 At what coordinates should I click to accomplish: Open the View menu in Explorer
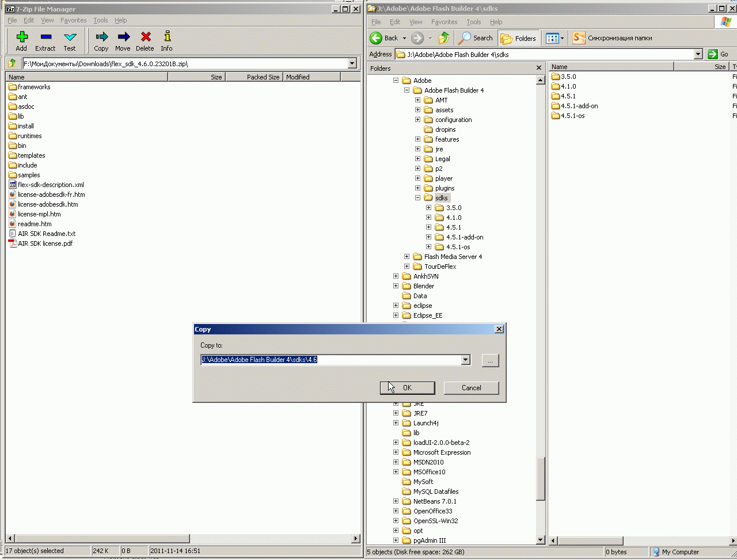[x=416, y=22]
